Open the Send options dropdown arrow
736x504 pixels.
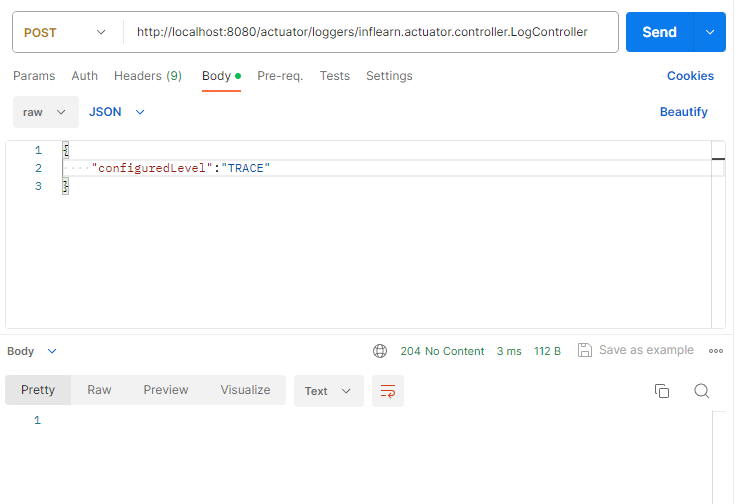710,32
